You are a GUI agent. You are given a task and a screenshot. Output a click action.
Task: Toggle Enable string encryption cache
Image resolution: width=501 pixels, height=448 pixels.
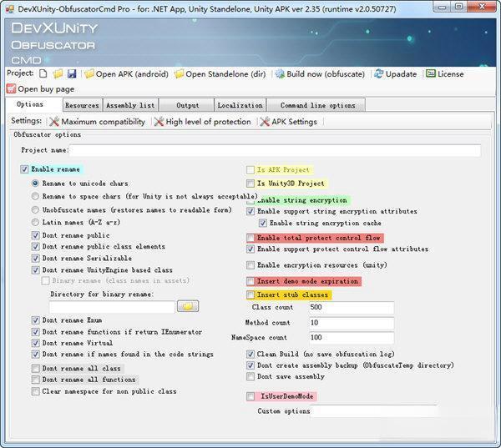pos(263,223)
